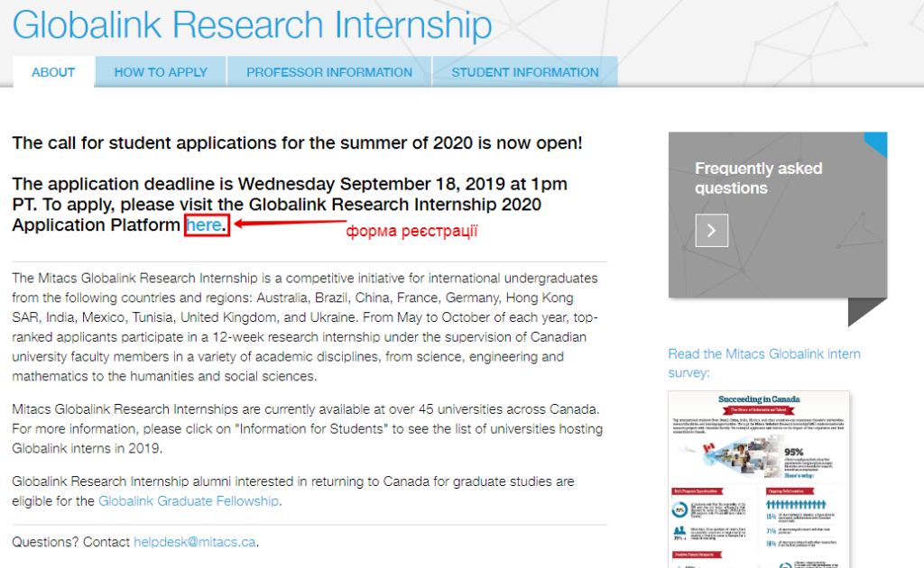Click the people-row icon graphic in infographic
Viewport: 924px width, 568px height.
(796, 504)
